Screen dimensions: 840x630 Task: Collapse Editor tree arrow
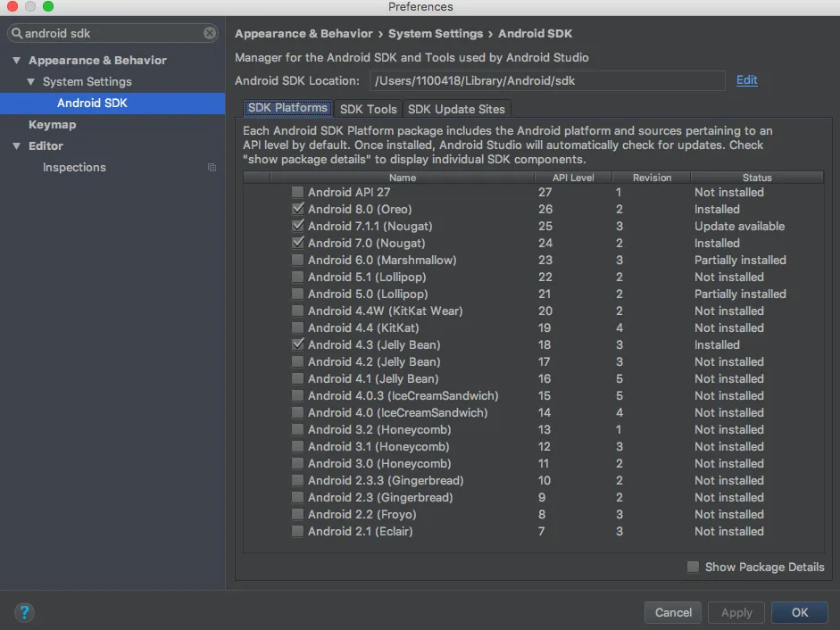click(17, 145)
